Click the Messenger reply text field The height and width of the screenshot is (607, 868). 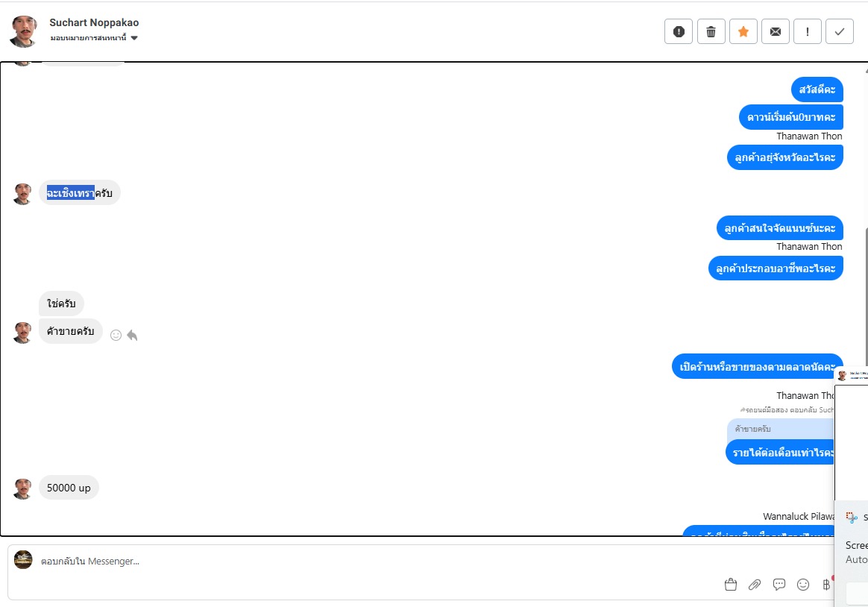(x=373, y=561)
